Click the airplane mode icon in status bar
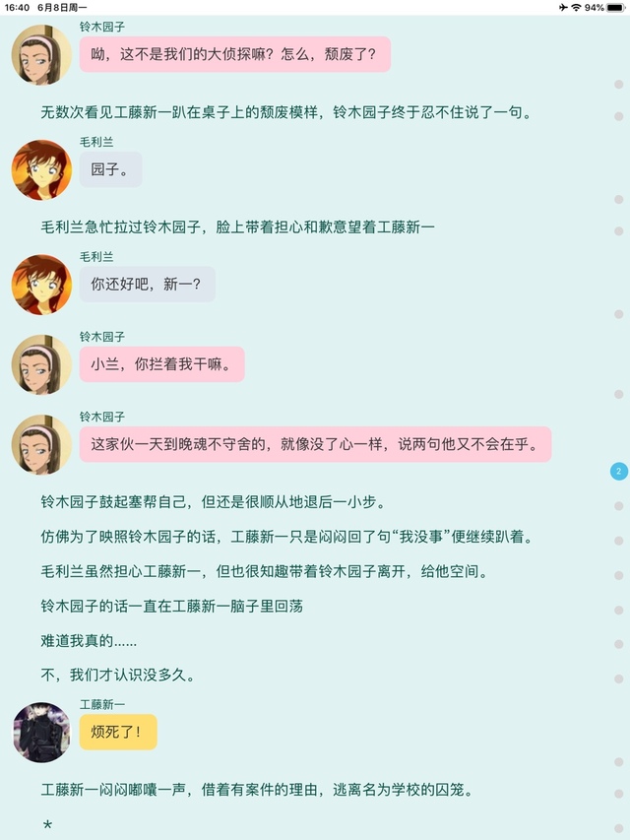 pyautogui.click(x=563, y=7)
